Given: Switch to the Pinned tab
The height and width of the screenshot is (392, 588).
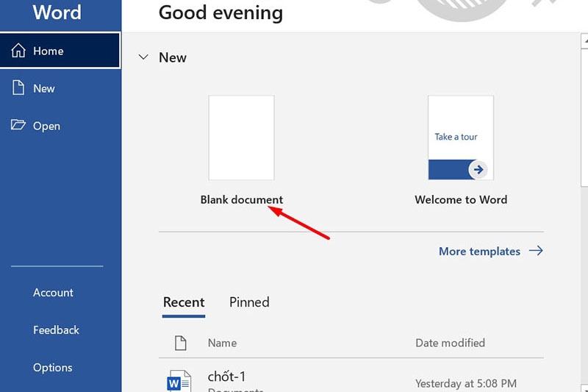Looking at the screenshot, I should tap(249, 302).
